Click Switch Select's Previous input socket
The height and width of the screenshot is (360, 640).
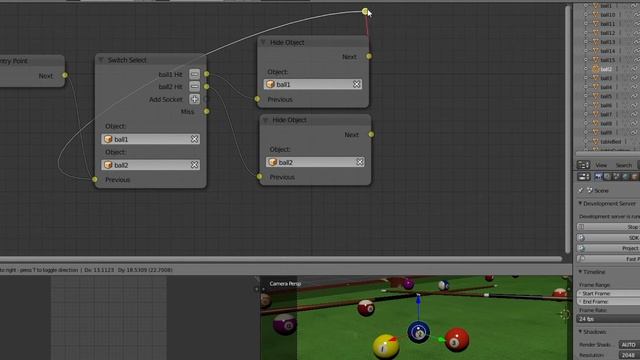coord(95,179)
